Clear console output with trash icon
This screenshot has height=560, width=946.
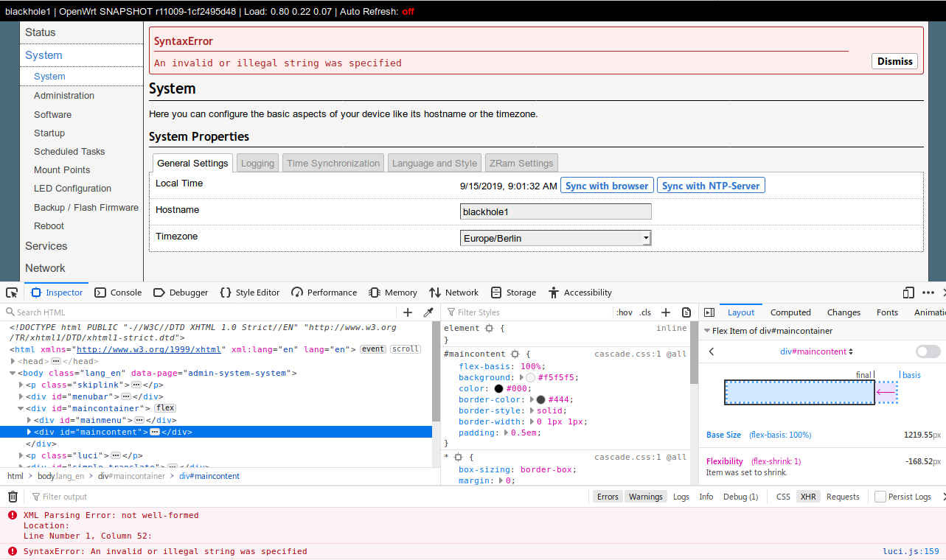(13, 497)
